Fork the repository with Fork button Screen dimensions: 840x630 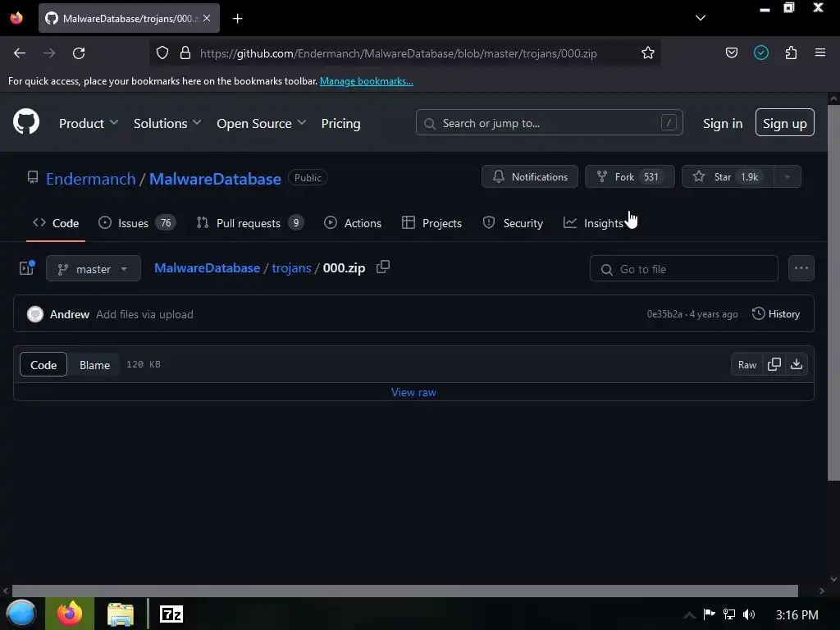click(x=630, y=177)
